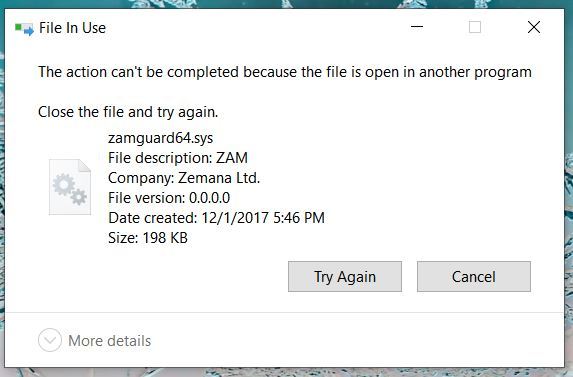Click the Date created line
This screenshot has height=377, width=573.
click(x=216, y=218)
